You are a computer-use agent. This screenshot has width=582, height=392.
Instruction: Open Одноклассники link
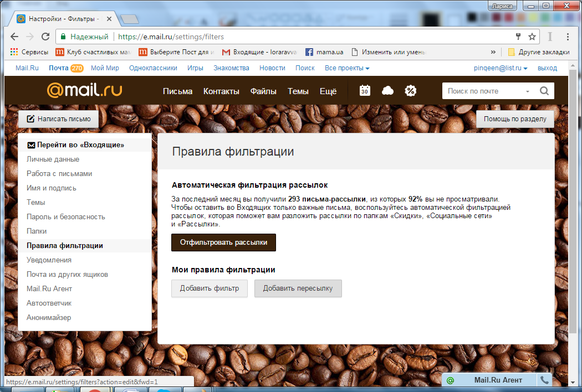pos(153,68)
